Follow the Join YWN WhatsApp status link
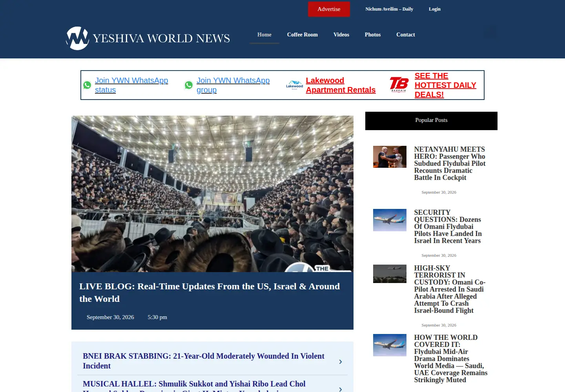This screenshot has height=392, width=565. point(131,85)
